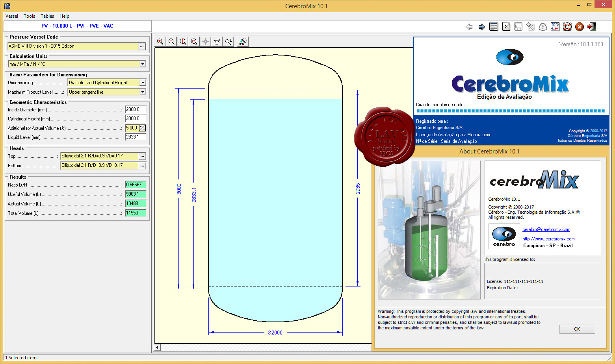The image size is (615, 364).
Task: Click the ASME VIII Division 1 code field
Action: coord(73,46)
